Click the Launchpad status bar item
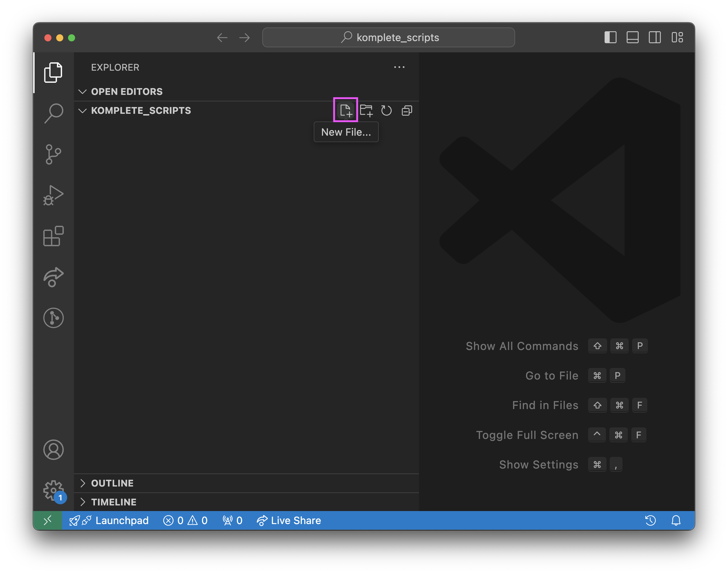Viewport: 728px width, 574px height. (109, 521)
